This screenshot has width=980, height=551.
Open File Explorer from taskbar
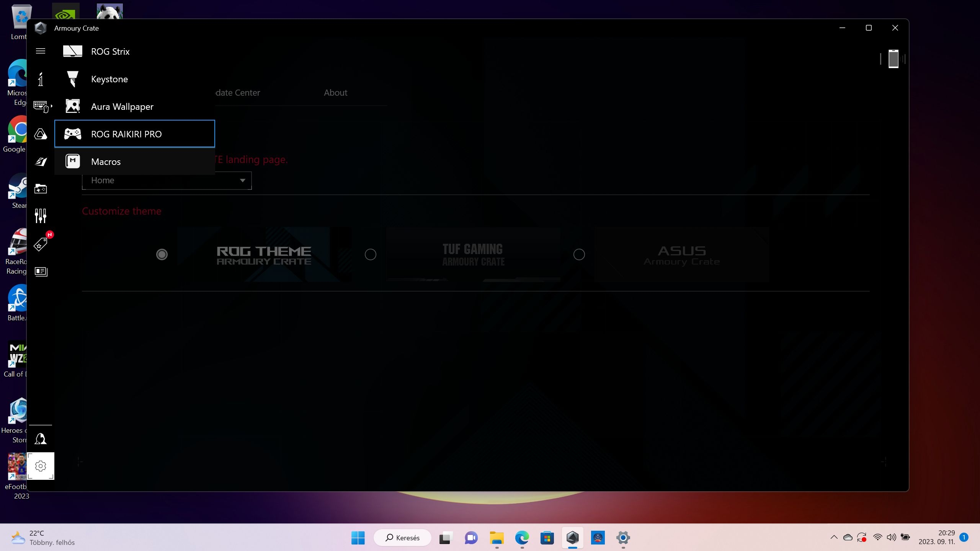[497, 538]
